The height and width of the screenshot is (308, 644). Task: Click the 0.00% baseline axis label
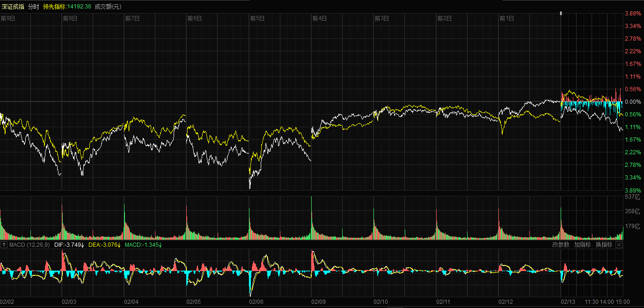click(x=633, y=102)
